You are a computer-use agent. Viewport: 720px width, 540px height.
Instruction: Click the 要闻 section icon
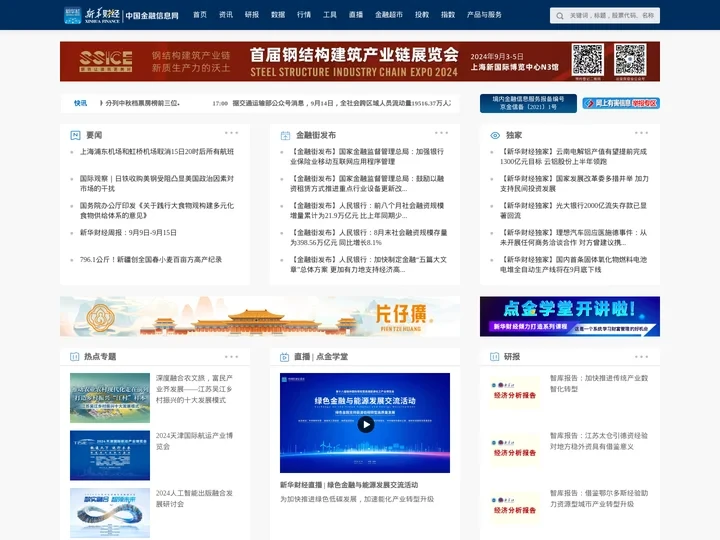click(x=75, y=135)
